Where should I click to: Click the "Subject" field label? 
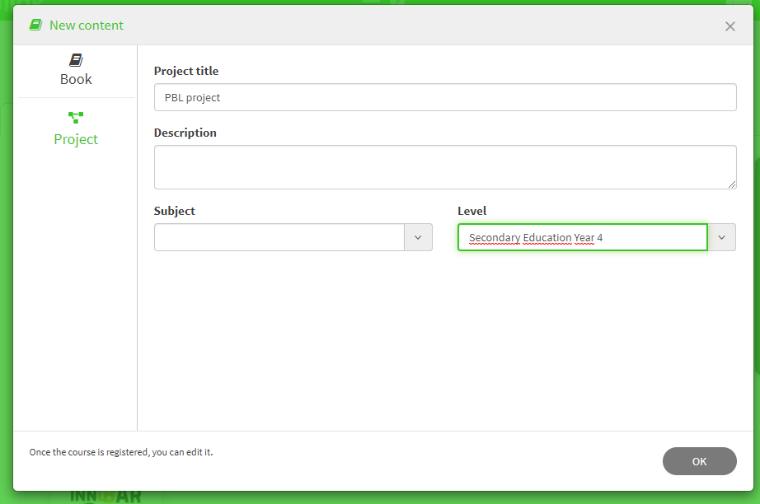pos(174,211)
